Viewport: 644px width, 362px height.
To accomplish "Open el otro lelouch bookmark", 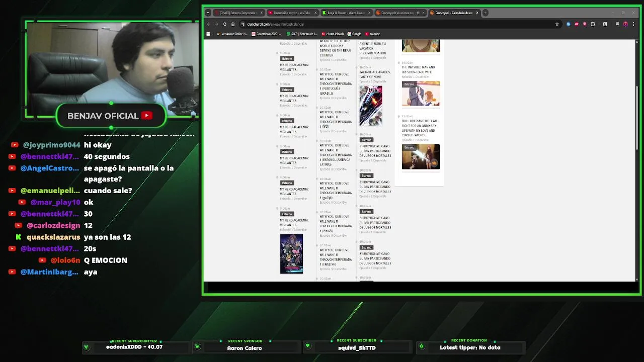I will pos(333,34).
